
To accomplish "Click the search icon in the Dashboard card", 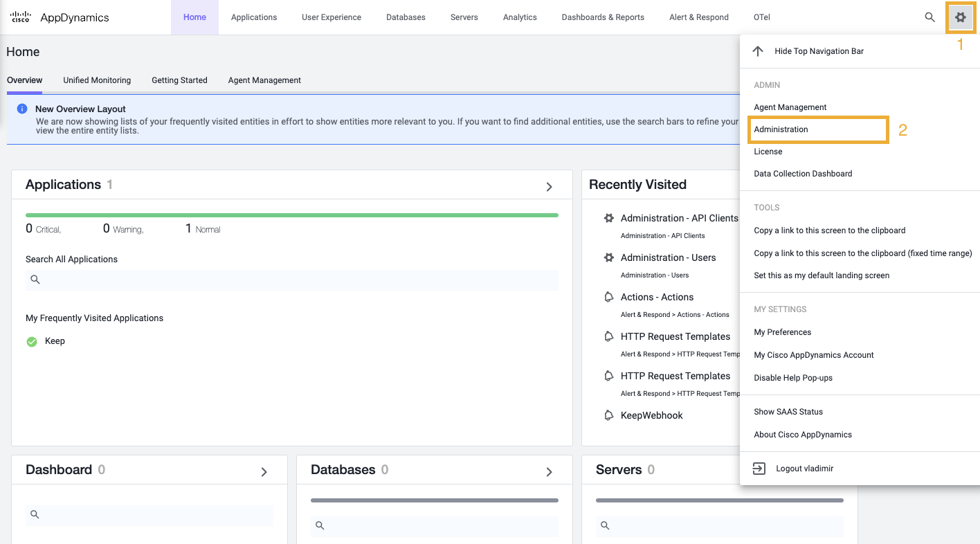I will point(35,514).
